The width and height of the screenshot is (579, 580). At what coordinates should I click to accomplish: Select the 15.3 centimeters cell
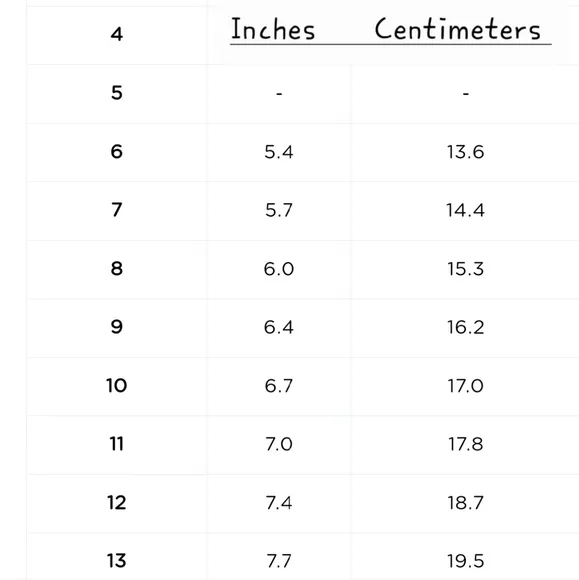tap(465, 269)
